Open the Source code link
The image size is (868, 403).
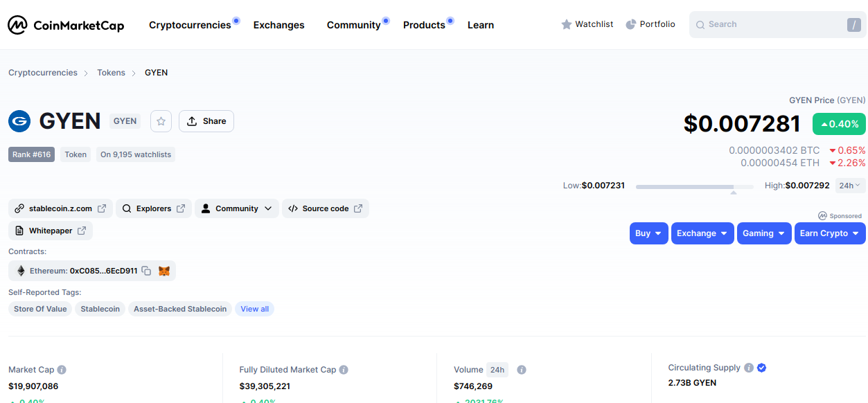click(326, 208)
